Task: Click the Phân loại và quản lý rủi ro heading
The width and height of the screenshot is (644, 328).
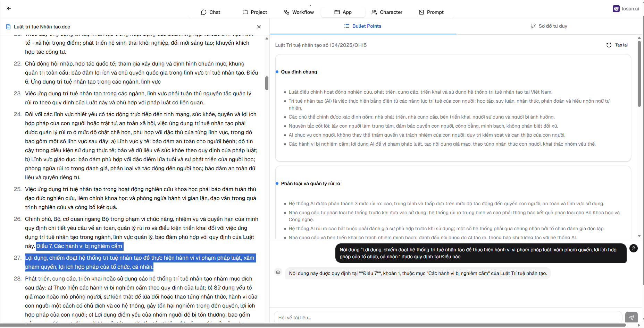Action: (310, 183)
